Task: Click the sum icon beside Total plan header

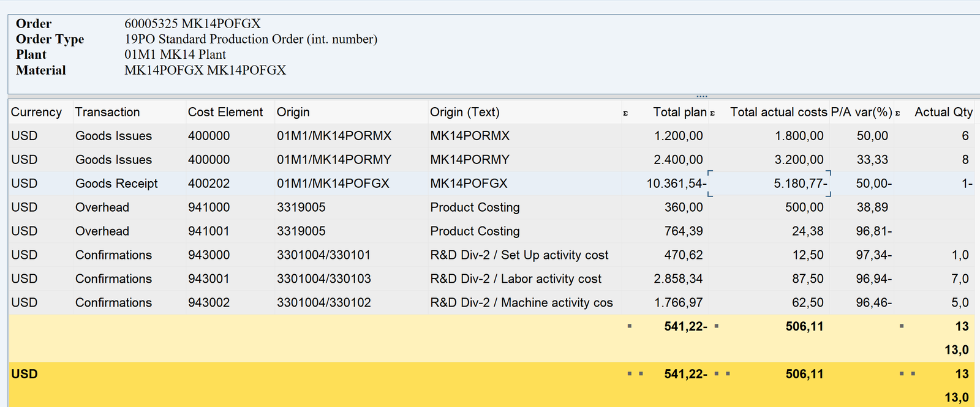Action: pos(625,113)
